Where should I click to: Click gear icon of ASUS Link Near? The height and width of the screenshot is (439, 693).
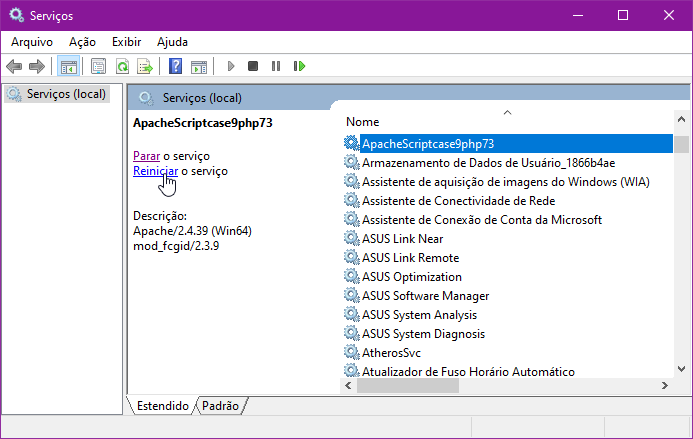(351, 238)
